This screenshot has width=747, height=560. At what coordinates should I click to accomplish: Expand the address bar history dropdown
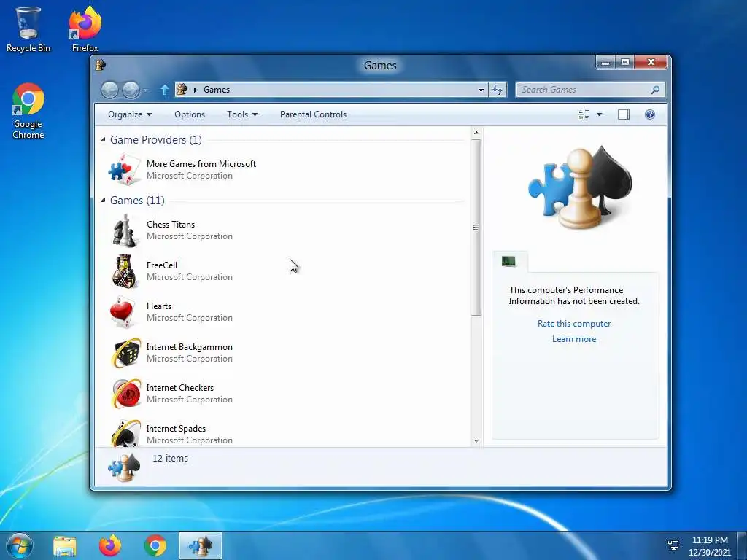coord(481,90)
